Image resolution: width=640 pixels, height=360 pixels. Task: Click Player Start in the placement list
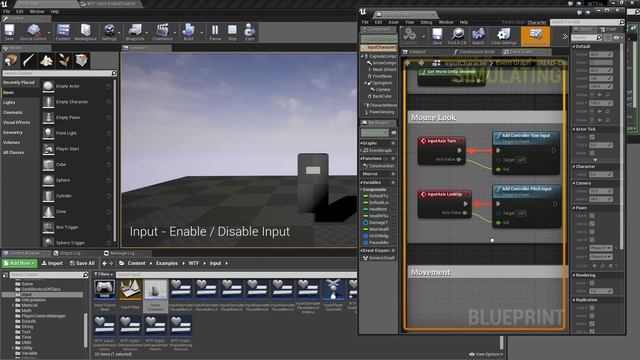pos(78,149)
